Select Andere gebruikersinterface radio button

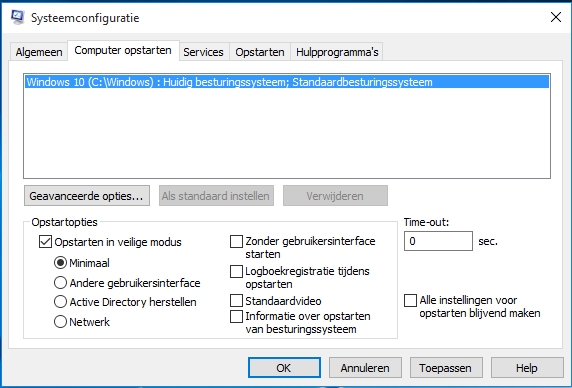click(x=60, y=283)
